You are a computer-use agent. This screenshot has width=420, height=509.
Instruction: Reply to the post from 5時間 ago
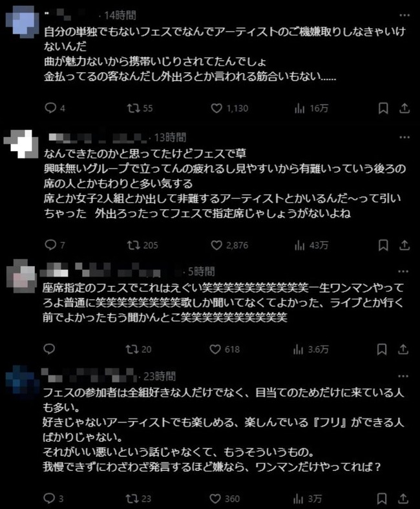click(49, 349)
